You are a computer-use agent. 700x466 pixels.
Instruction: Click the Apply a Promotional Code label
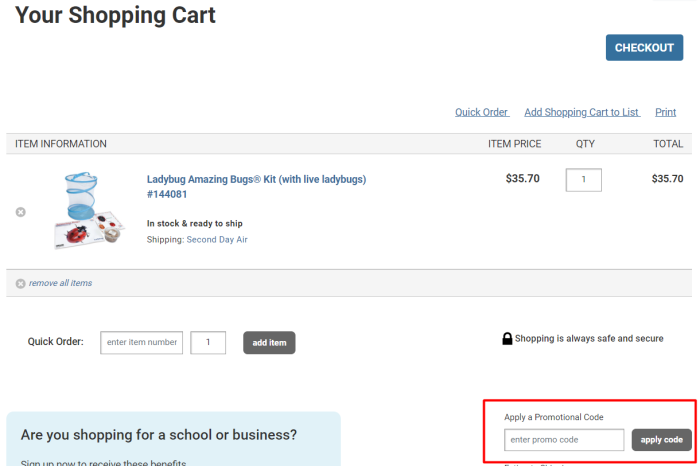[x=554, y=417]
